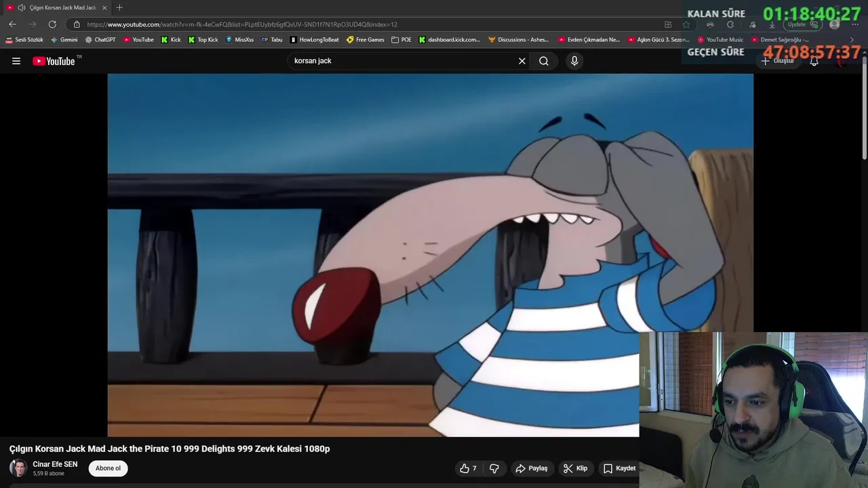Go back with browser back arrow
868x488 pixels.
[12, 24]
